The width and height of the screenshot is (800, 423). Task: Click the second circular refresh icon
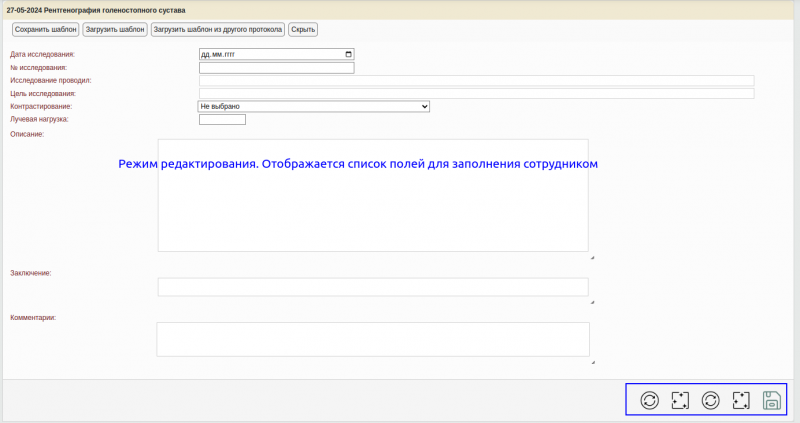(710, 400)
